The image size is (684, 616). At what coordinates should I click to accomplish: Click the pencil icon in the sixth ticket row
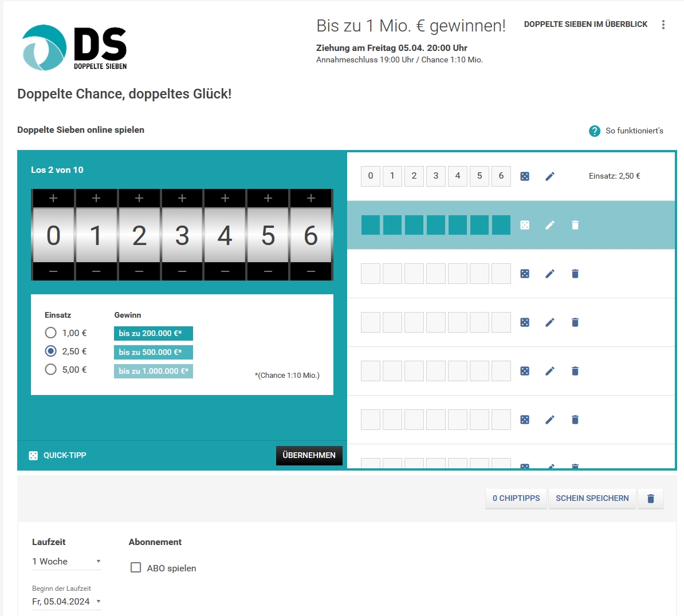coord(549,420)
